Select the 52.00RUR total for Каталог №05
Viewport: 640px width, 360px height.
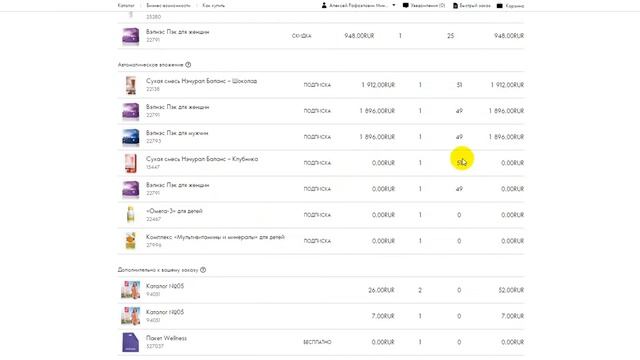click(x=511, y=290)
